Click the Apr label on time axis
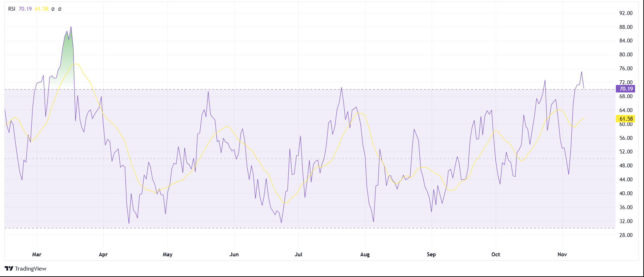 [103, 255]
